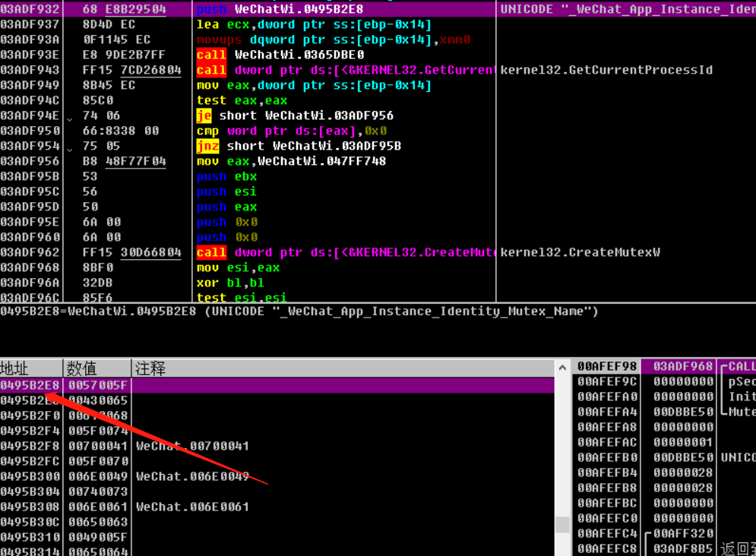
Task: Select dump value 005F0070
Action: [98, 462]
